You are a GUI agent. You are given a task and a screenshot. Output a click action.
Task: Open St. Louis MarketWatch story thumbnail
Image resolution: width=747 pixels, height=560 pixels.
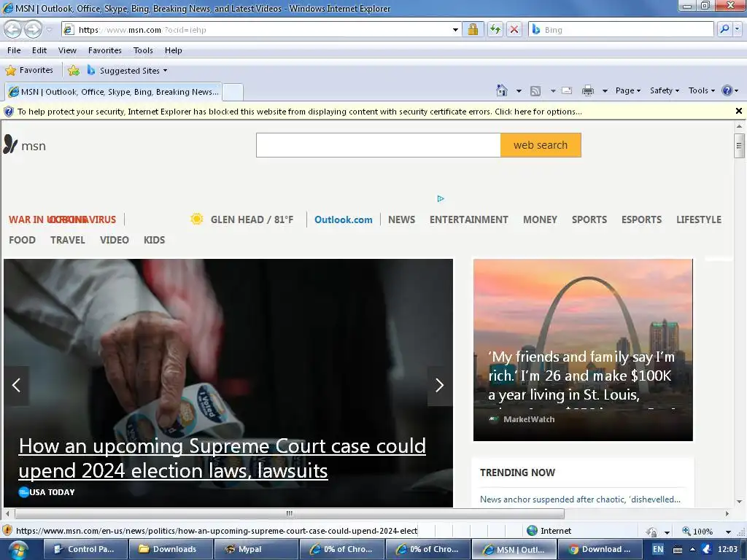click(583, 349)
